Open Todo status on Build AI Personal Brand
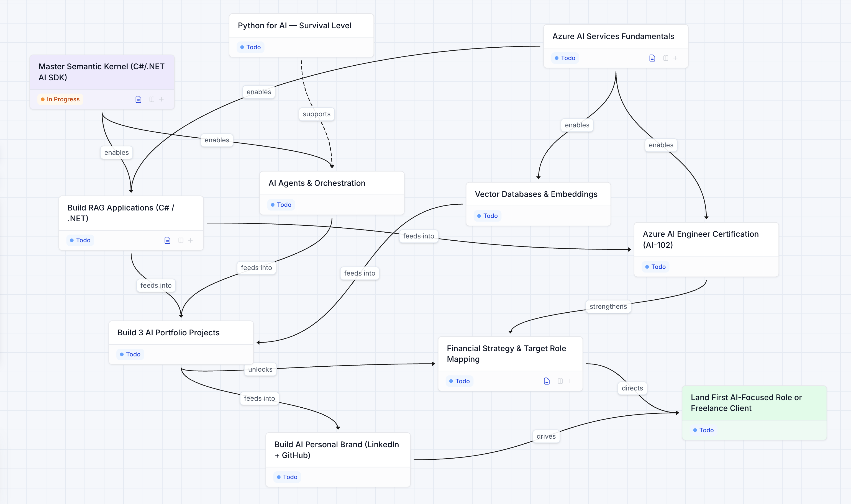Image resolution: width=851 pixels, height=504 pixels. [287, 477]
